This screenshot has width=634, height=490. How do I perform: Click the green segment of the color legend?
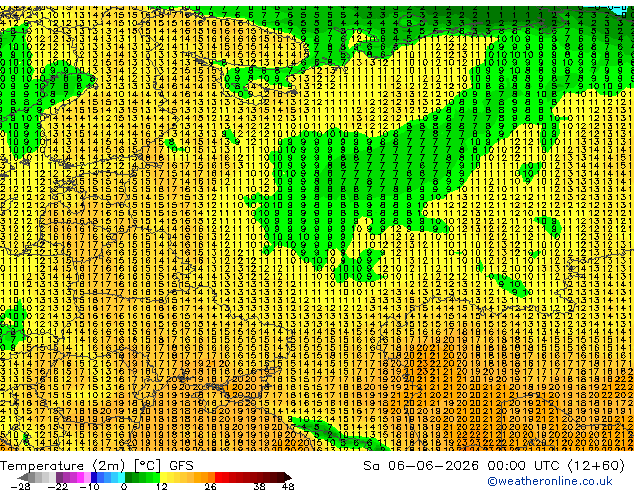click(142, 477)
